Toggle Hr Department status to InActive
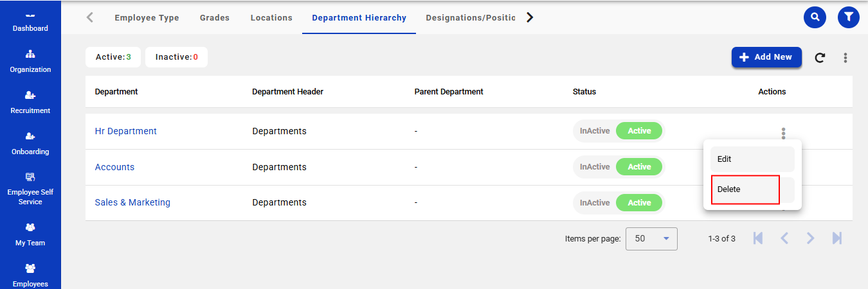This screenshot has width=868, height=289. 594,131
